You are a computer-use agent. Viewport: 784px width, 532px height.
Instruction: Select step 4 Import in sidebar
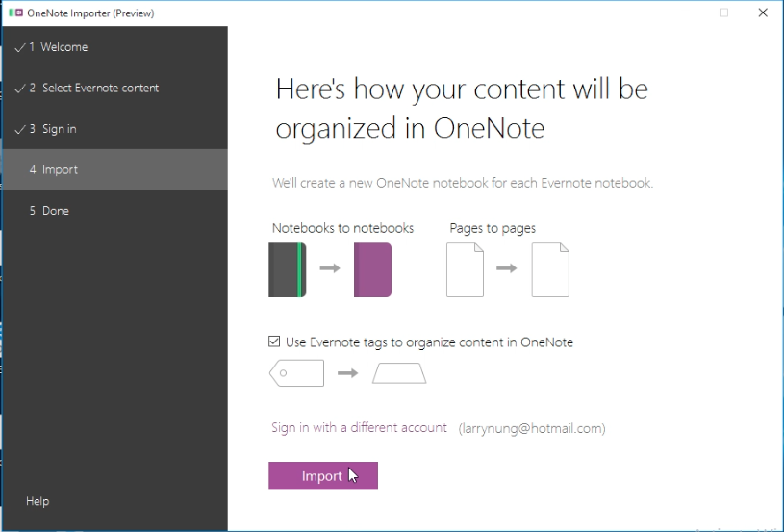(x=114, y=169)
